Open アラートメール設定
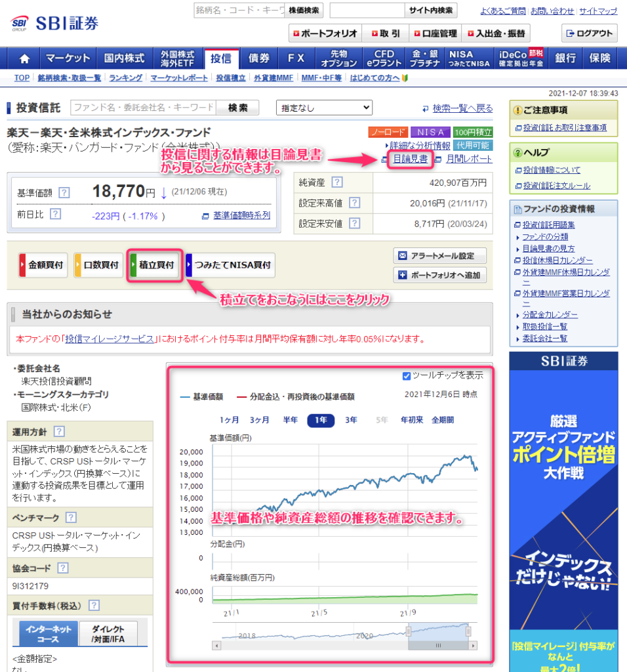 coord(440,256)
